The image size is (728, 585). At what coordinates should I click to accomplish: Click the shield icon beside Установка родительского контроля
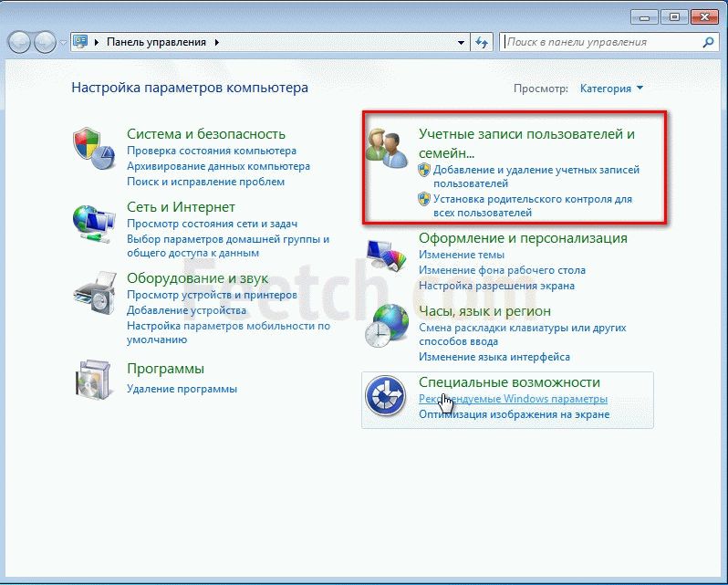pyautogui.click(x=424, y=199)
